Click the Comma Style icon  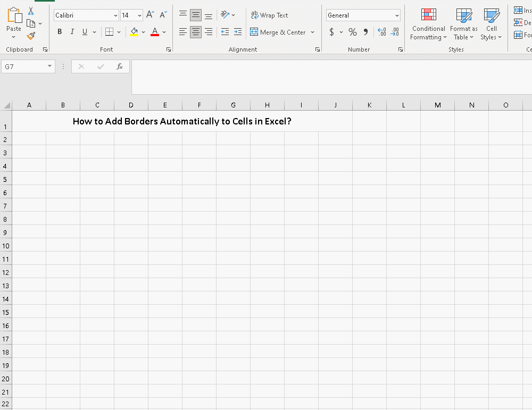tap(365, 32)
